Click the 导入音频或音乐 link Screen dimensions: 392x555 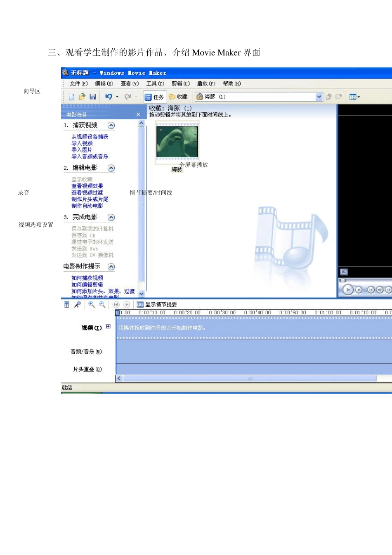[x=90, y=157]
